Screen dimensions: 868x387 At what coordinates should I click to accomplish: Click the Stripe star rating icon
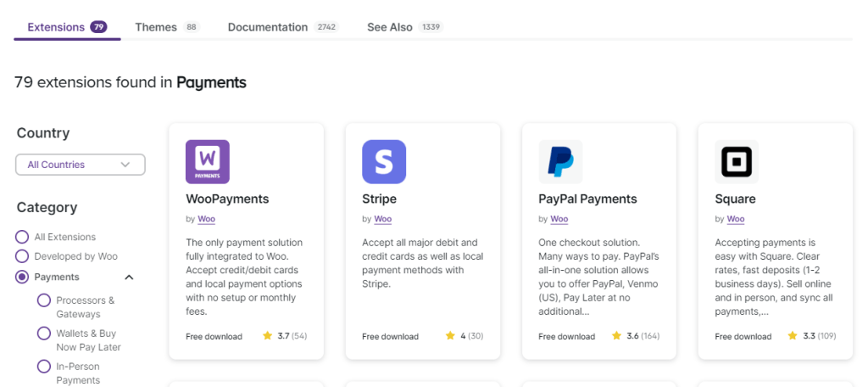point(451,336)
